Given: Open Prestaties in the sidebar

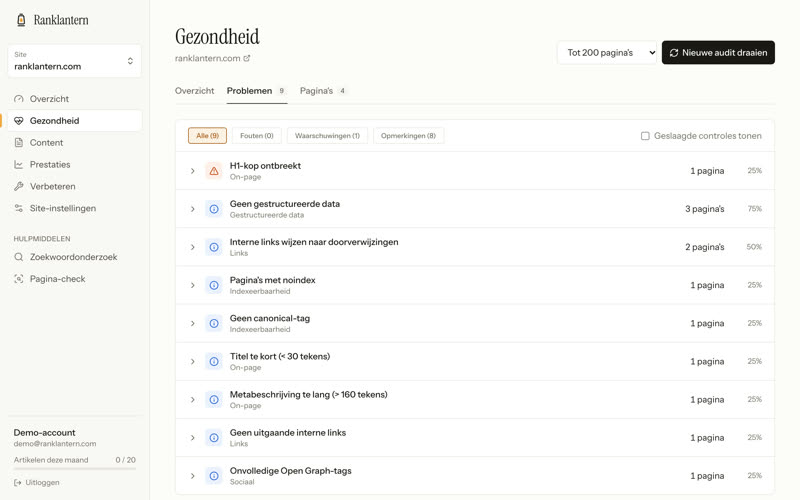Looking at the screenshot, I should point(74,165).
